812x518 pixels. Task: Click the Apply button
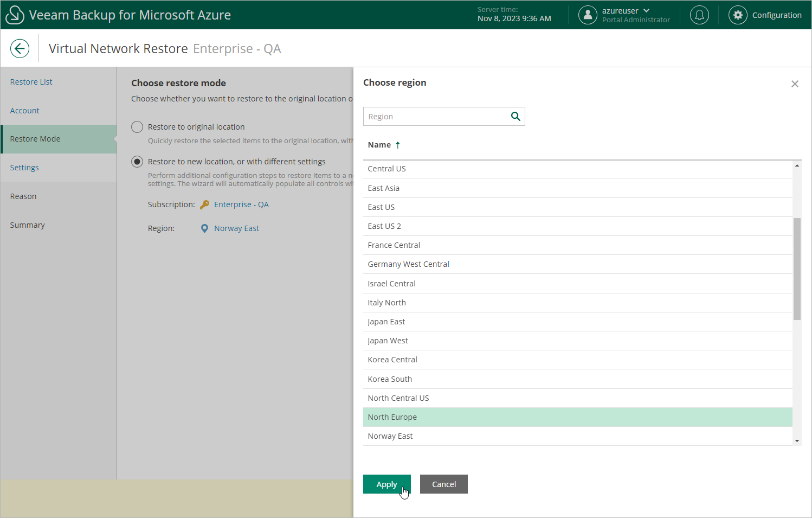point(387,484)
